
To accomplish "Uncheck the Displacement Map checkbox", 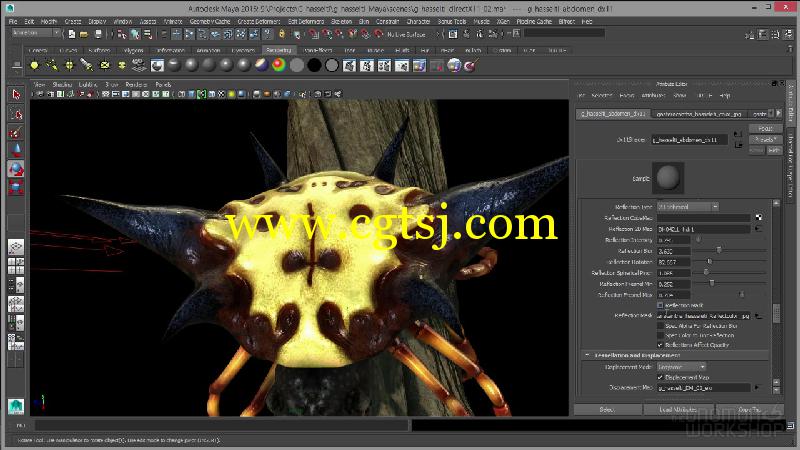I will coord(660,378).
